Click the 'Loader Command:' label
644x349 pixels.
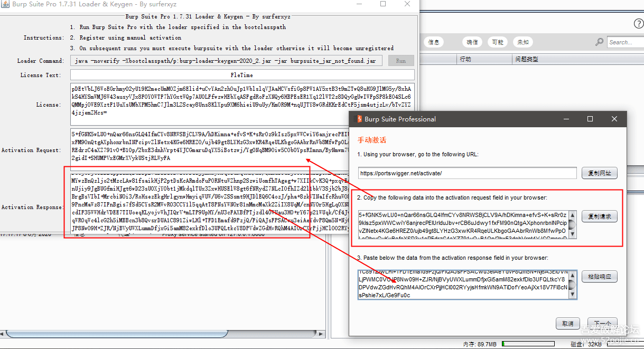(40, 61)
